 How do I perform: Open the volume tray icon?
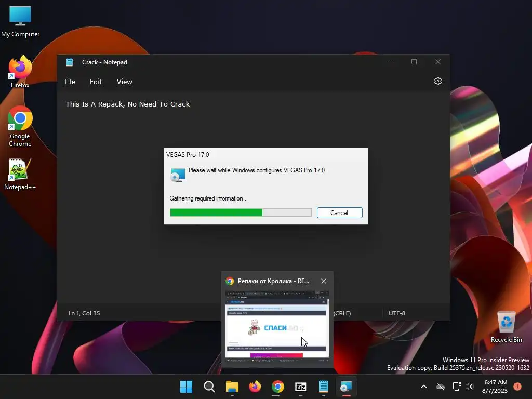tap(469, 387)
